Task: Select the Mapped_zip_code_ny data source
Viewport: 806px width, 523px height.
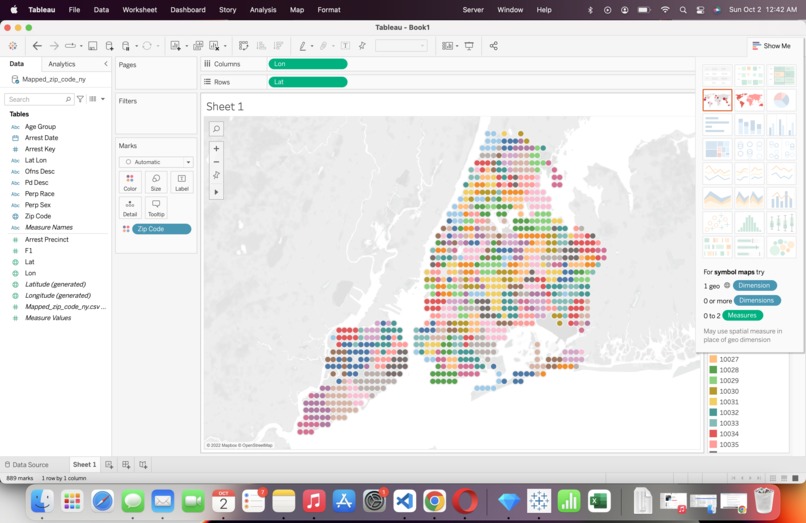Action: pyautogui.click(x=54, y=79)
